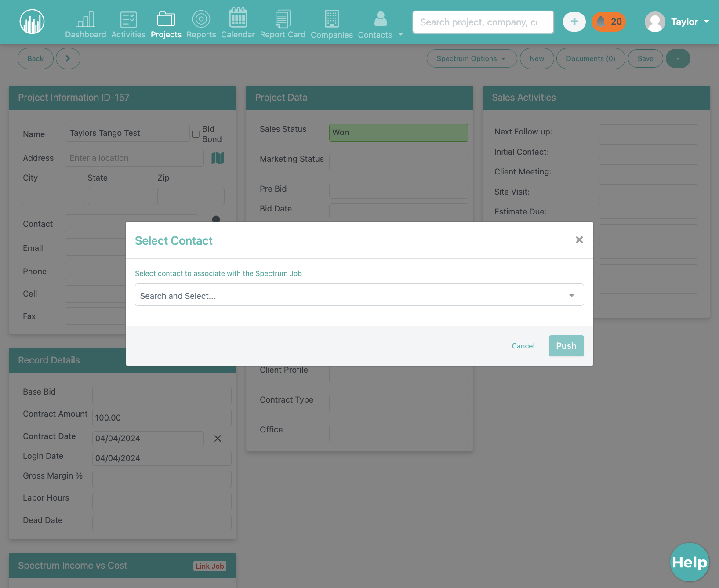Cancel the Select Contact dialog
The image size is (719, 588).
point(523,346)
